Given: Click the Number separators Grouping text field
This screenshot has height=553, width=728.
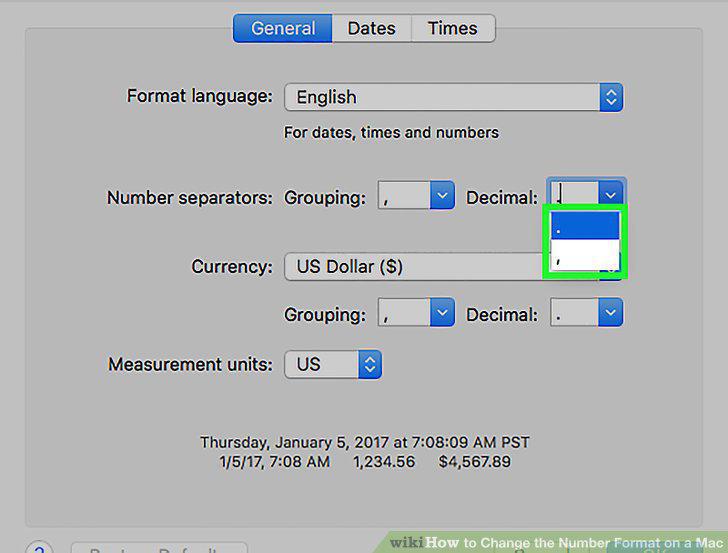Looking at the screenshot, I should (404, 195).
